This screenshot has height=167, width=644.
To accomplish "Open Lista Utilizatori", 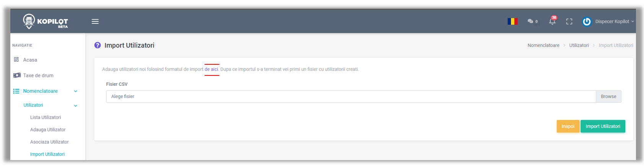I will [x=46, y=118].
